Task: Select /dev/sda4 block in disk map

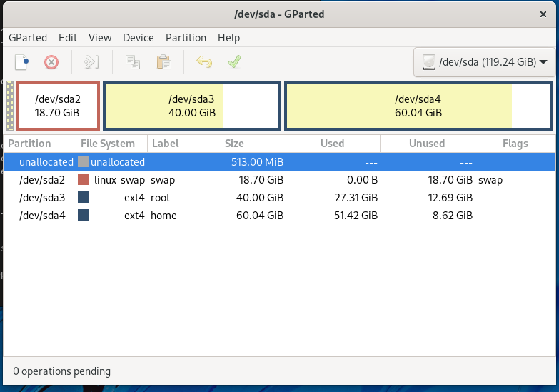Action: click(x=418, y=106)
